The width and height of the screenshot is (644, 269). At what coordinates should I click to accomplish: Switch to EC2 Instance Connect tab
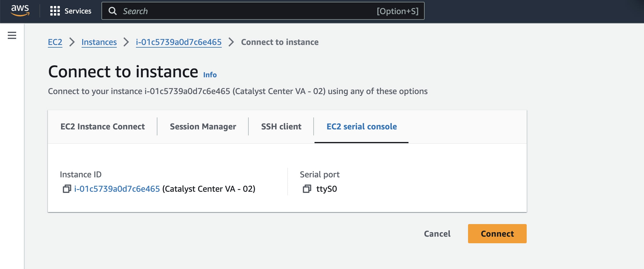103,127
